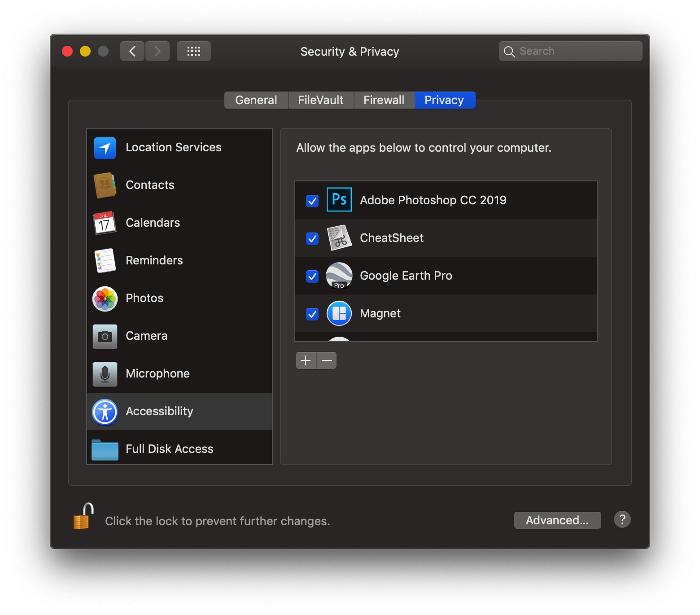Open Full Disk Access settings
The height and width of the screenshot is (615, 700).
click(105, 449)
